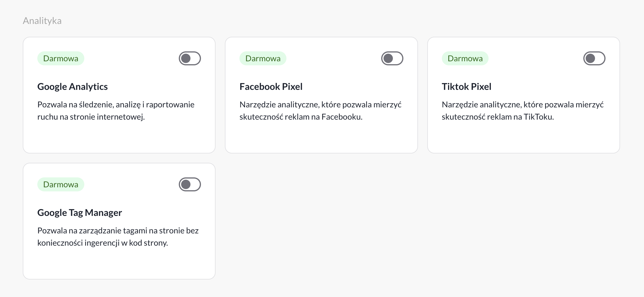644x297 pixels.
Task: Click the Google Tag Manager description text
Action: [118, 237]
